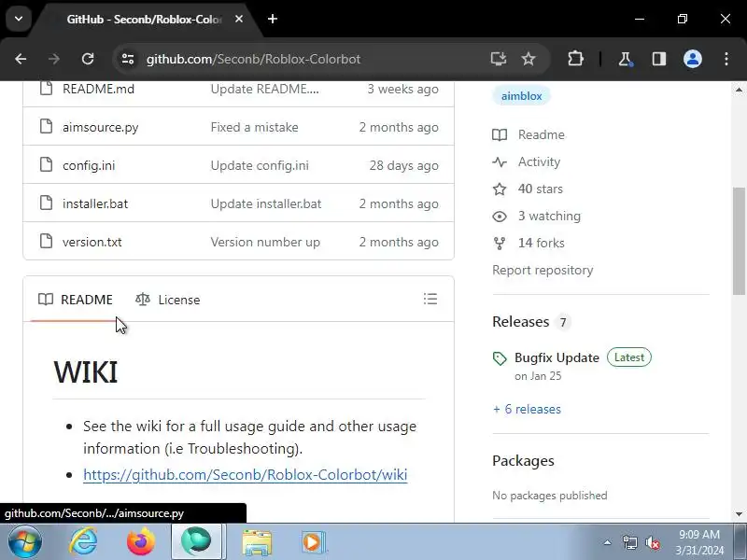Open 'Update installer.bat' commit message

[x=266, y=203]
